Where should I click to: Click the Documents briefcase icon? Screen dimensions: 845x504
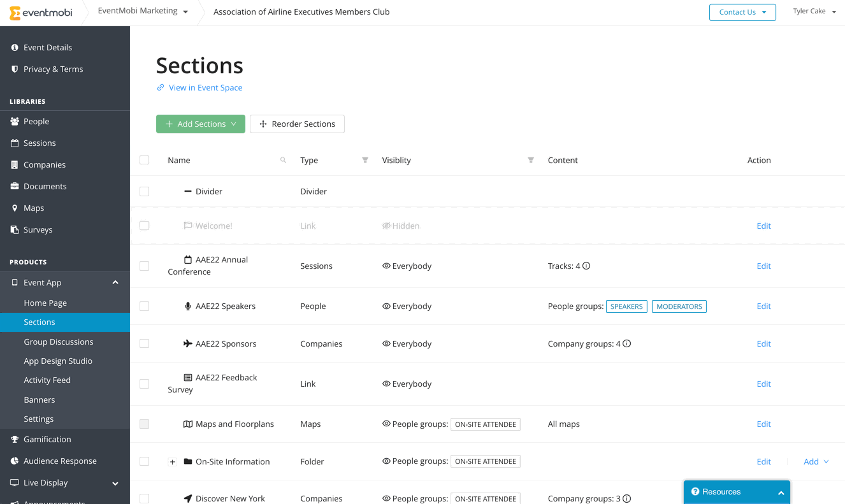[15, 186]
